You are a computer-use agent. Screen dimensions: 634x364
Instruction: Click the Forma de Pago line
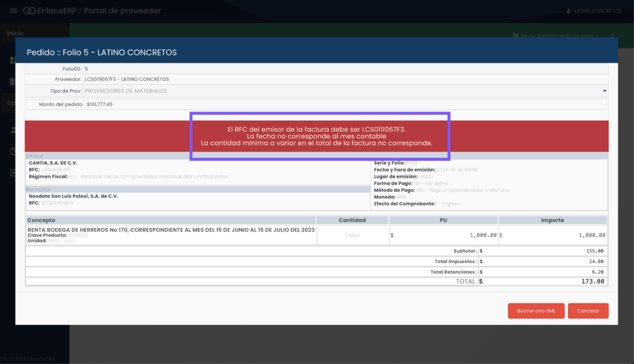411,184
